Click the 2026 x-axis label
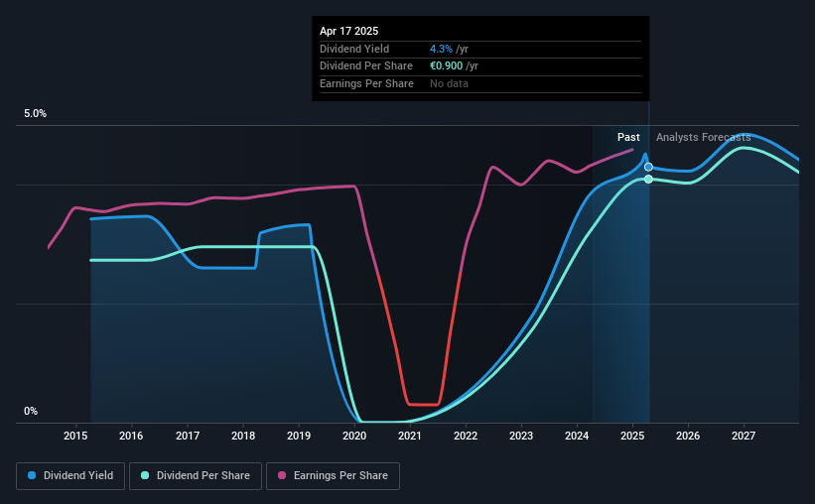Screen dimensions: 815x504 tap(688, 436)
